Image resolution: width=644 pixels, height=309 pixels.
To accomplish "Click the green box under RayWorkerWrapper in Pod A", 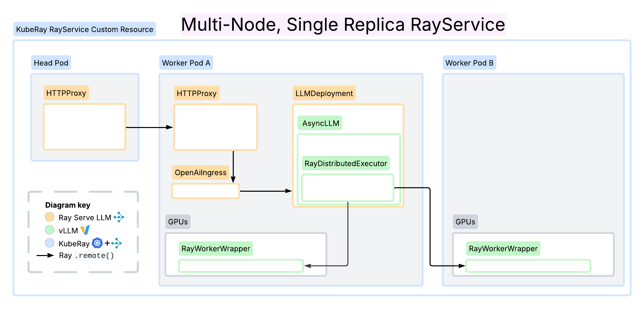I will [x=241, y=266].
